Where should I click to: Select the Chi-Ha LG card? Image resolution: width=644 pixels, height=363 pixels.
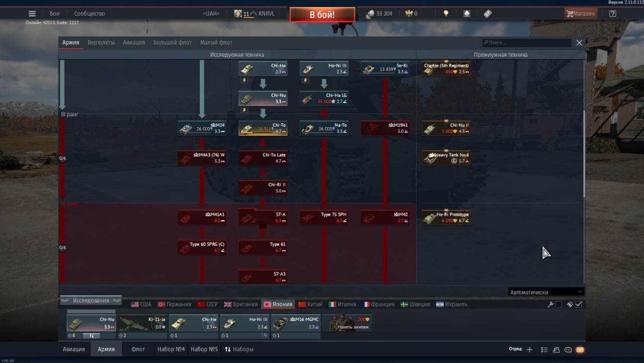pos(324,99)
